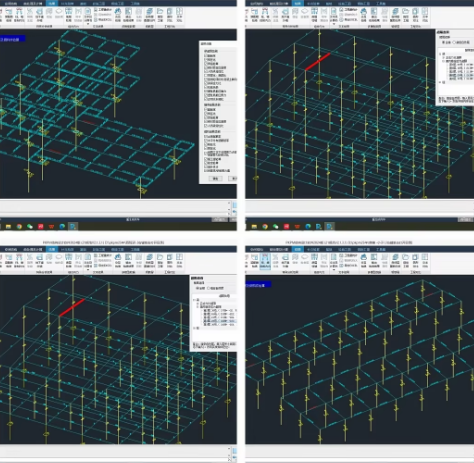
Task: Click the open-folder ribbon icon in top-left window
Action: click(x=160, y=12)
